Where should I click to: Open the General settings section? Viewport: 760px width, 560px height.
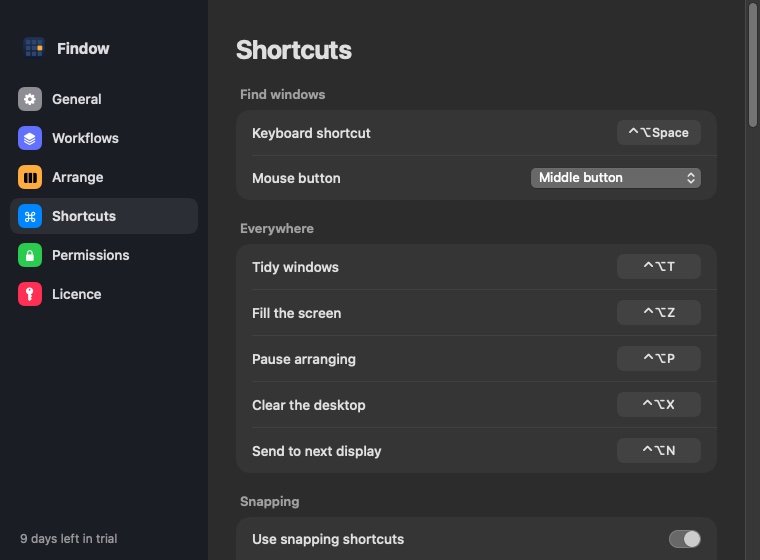pyautogui.click(x=104, y=99)
